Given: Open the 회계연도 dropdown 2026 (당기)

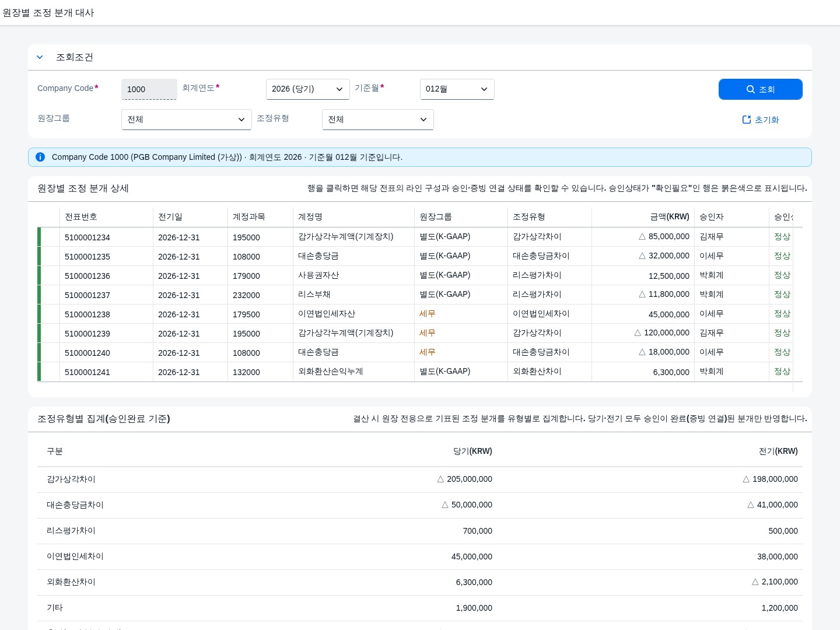Looking at the screenshot, I should point(308,89).
